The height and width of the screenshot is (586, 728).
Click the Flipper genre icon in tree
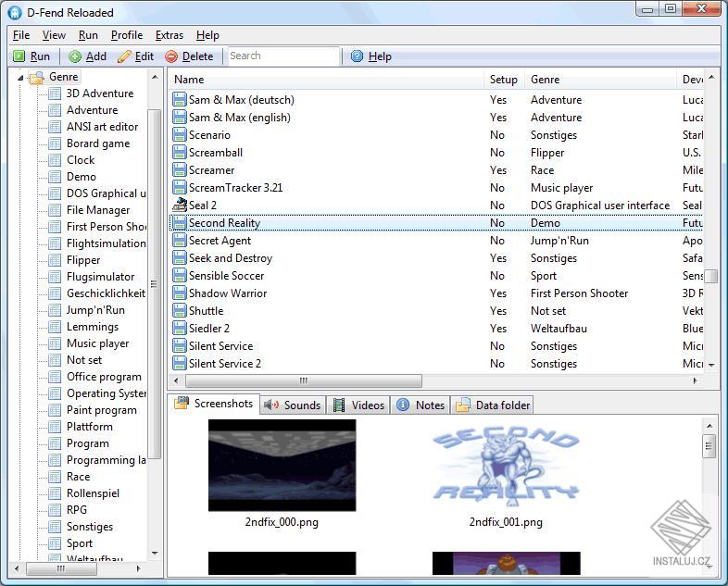(55, 260)
